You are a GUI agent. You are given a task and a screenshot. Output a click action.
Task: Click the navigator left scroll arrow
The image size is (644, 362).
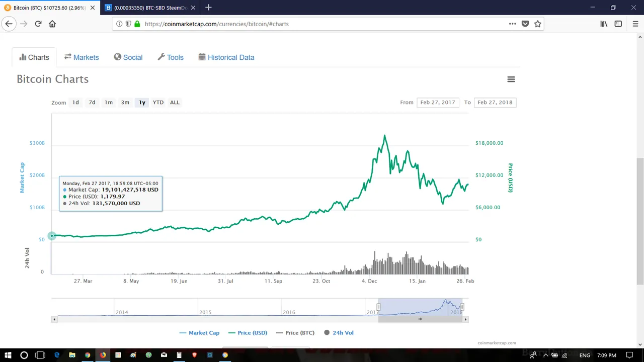(54, 319)
